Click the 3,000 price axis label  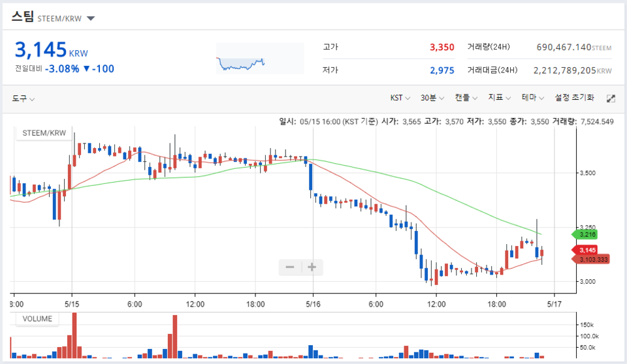pos(587,282)
